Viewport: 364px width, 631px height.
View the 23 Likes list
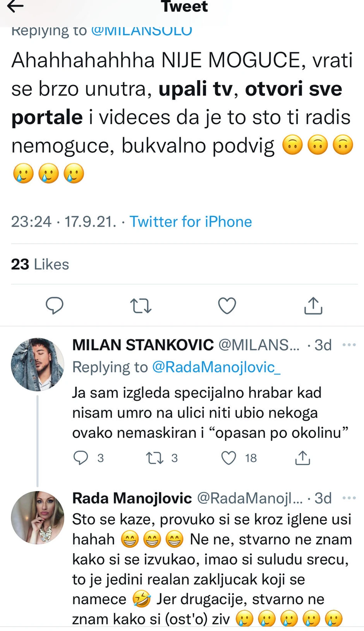pyautogui.click(x=40, y=264)
